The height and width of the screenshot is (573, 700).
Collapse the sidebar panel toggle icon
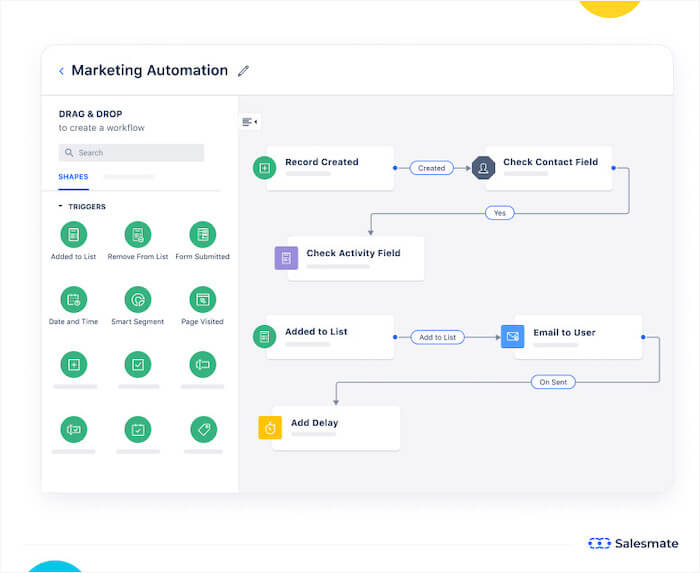pos(250,122)
